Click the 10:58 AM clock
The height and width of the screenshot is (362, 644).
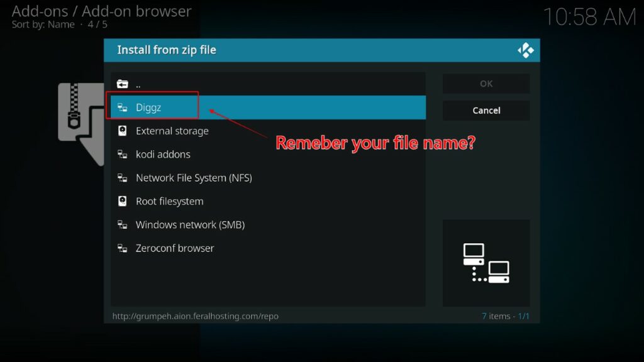point(590,17)
